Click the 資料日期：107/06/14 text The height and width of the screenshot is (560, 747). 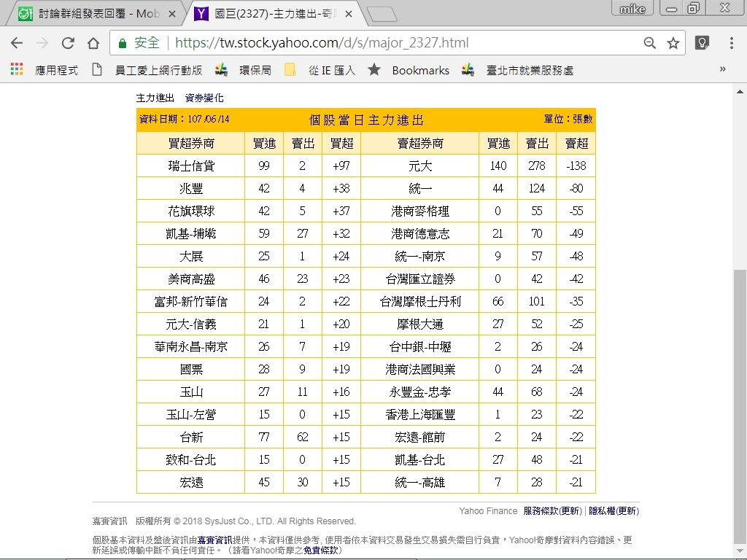click(185, 119)
